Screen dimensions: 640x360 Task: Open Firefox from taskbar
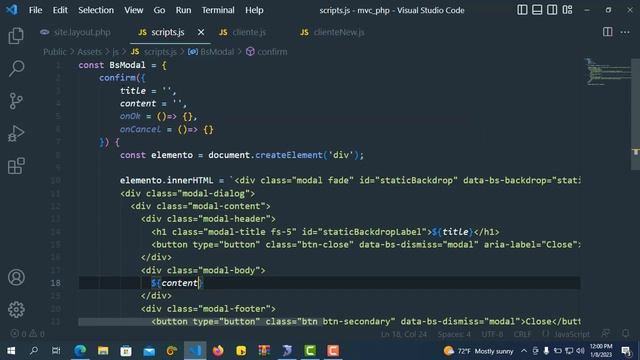click(218, 351)
